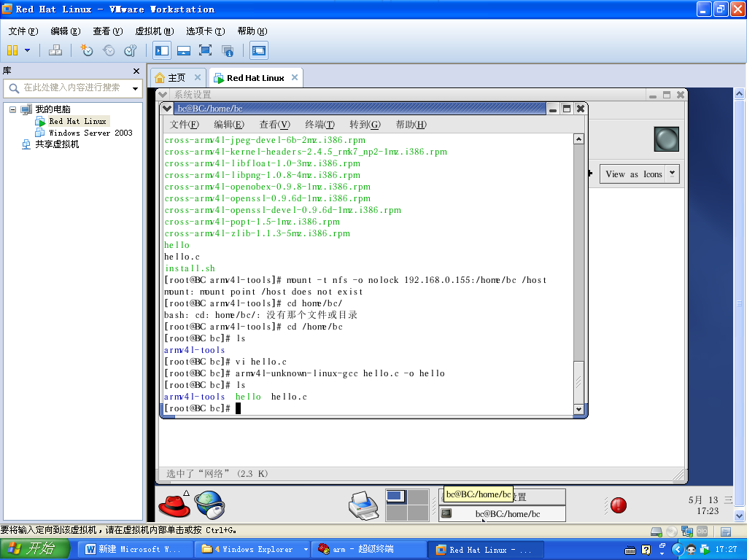Image resolution: width=747 pixels, height=560 pixels.
Task: Close the 主页 tab
Action: tap(198, 77)
